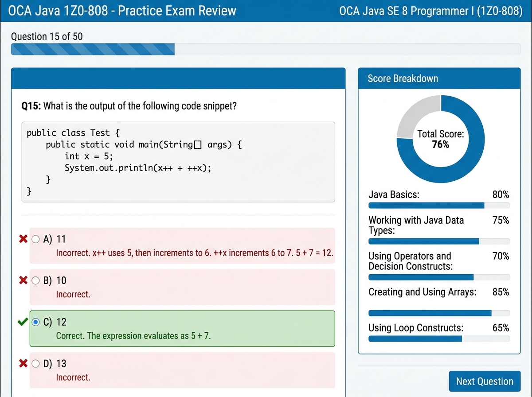Click the Using Operators and Decision Constructs bar
This screenshot has height=397, width=532.
click(x=439, y=277)
